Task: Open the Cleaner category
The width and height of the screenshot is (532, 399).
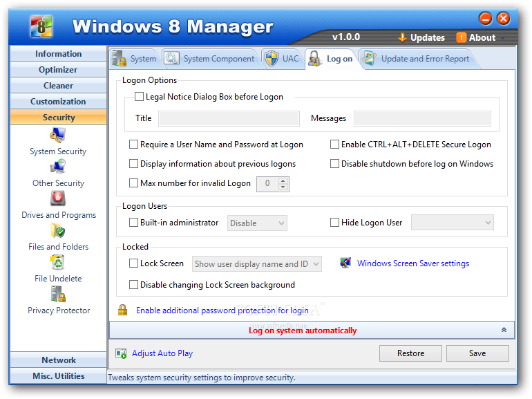Action: click(x=58, y=86)
